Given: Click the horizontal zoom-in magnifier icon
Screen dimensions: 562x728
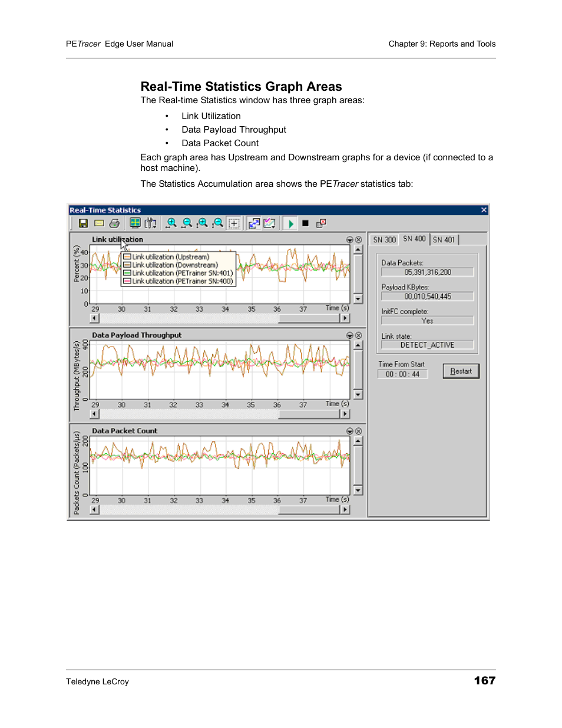Looking at the screenshot, I should (171, 223).
